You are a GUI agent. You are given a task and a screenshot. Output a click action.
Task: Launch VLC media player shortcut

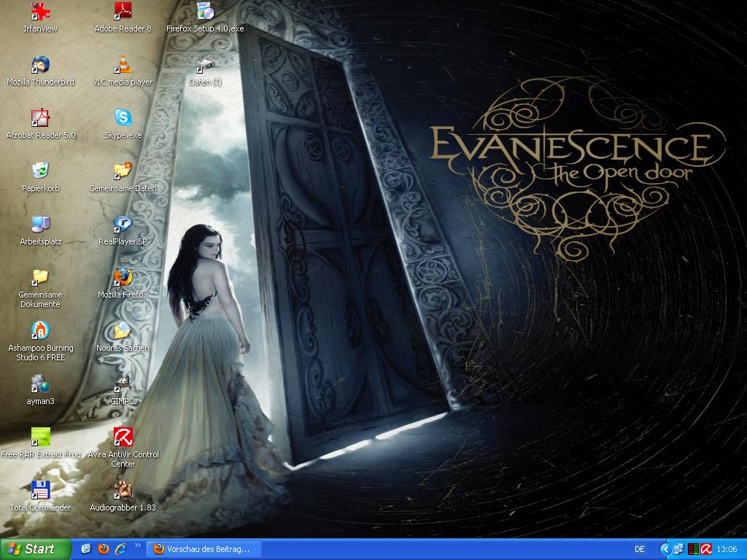click(x=123, y=65)
